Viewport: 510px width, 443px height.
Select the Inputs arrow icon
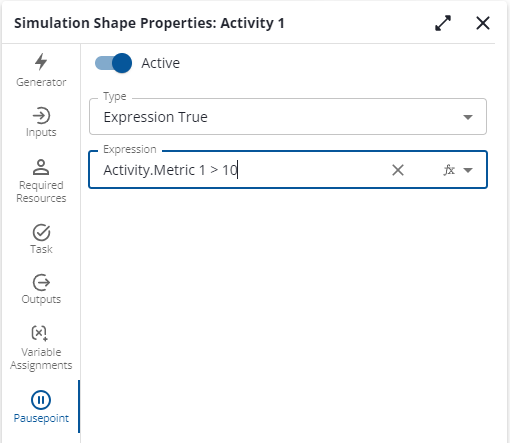tap(41, 116)
